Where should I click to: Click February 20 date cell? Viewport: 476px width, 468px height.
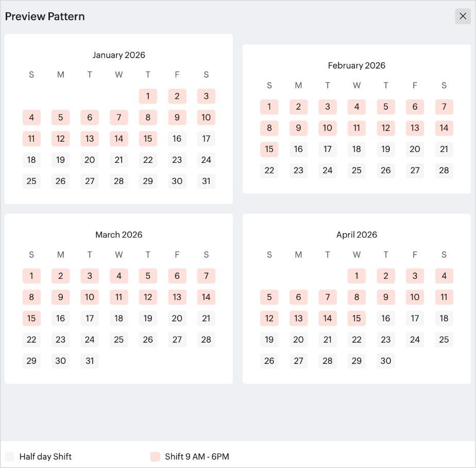click(x=415, y=149)
